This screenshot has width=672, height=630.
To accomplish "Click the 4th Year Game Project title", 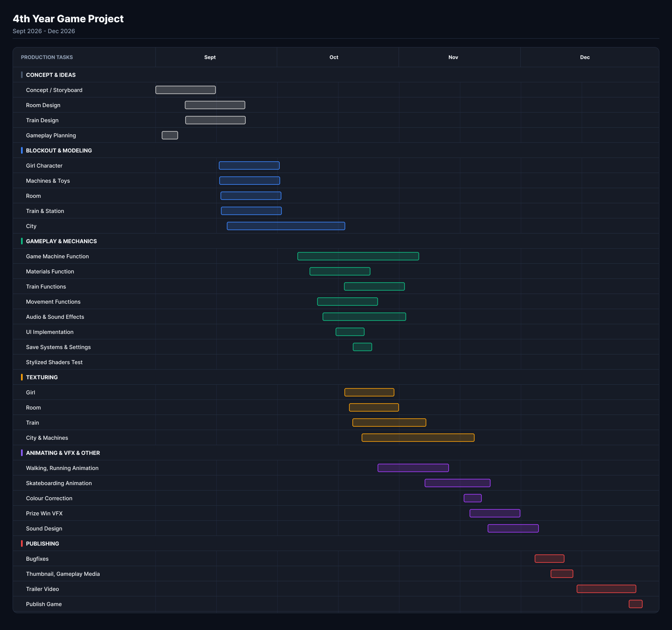I will (68, 18).
